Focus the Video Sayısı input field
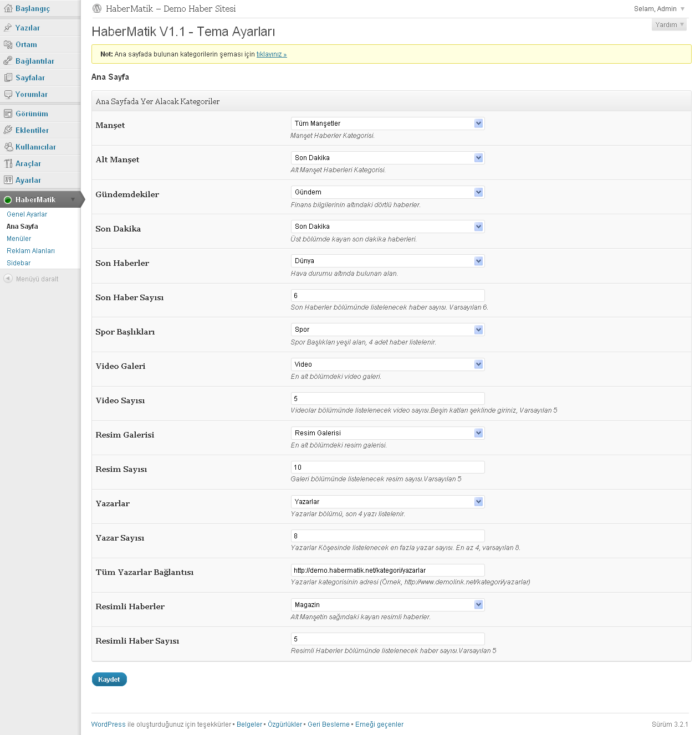The height and width of the screenshot is (735, 700). [x=387, y=398]
